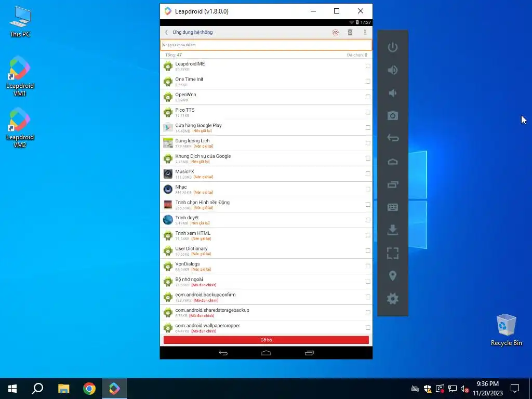Raise volume with the volume up icon
The height and width of the screenshot is (399, 532).
393,70
